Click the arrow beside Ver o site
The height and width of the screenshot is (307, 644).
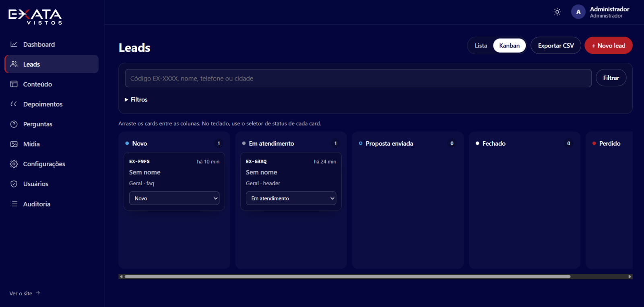pos(38,293)
